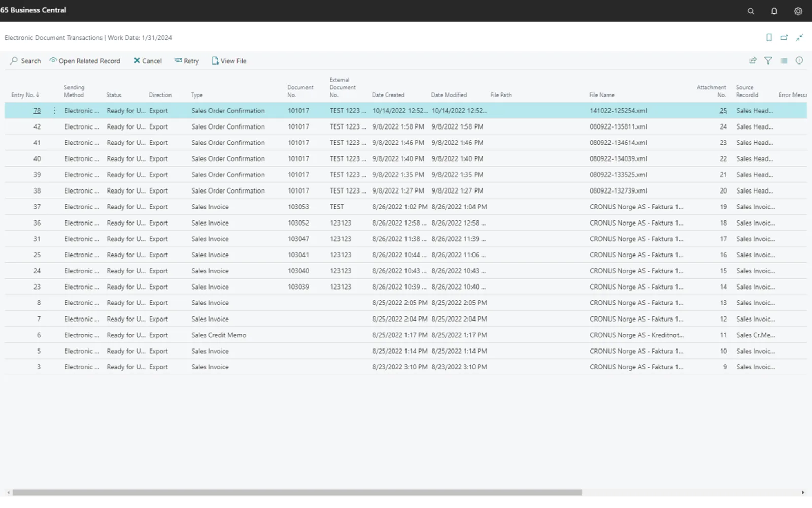The width and height of the screenshot is (812, 508).
Task: Click the Retry action
Action: tap(187, 60)
